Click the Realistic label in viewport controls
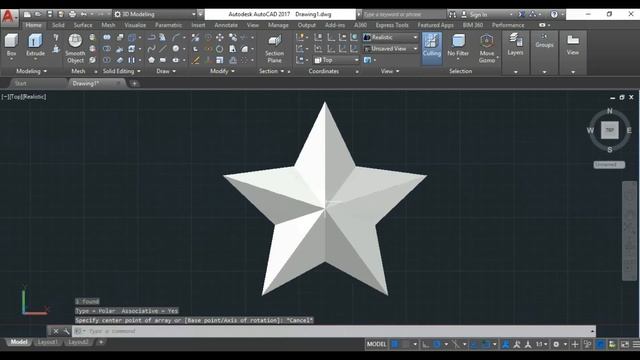The height and width of the screenshot is (360, 640). [35, 97]
